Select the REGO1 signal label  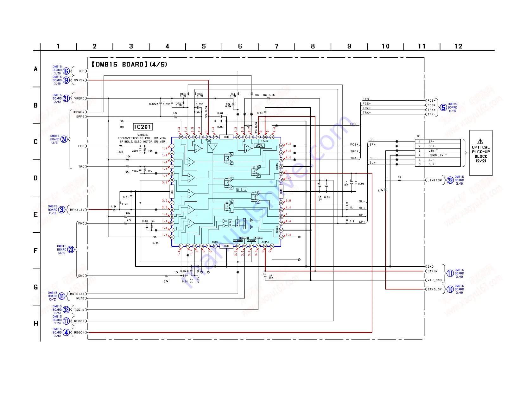point(79,333)
